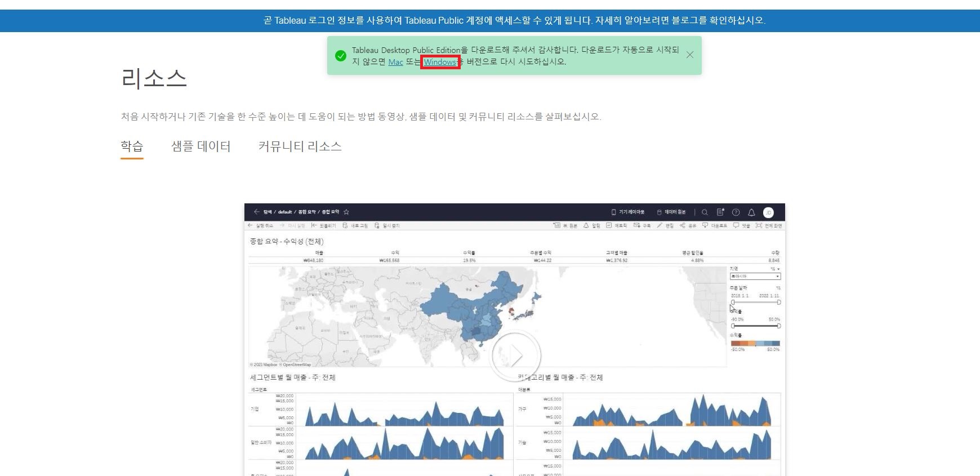The width and height of the screenshot is (980, 476).
Task: Click the favorite star beside 종합 요약
Action: coord(346,212)
